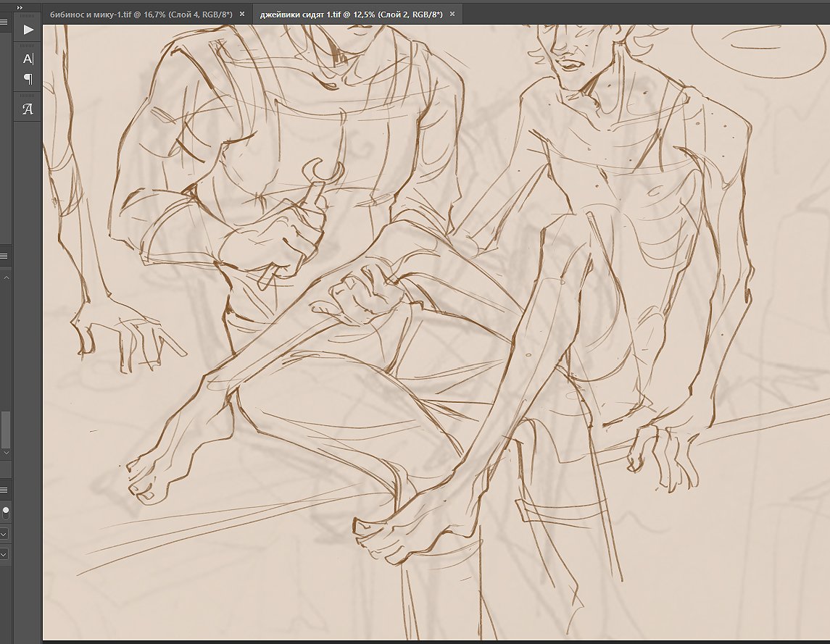Open the Paragraph panel pilcrow icon
The width and height of the screenshot is (830, 644).
(28, 80)
